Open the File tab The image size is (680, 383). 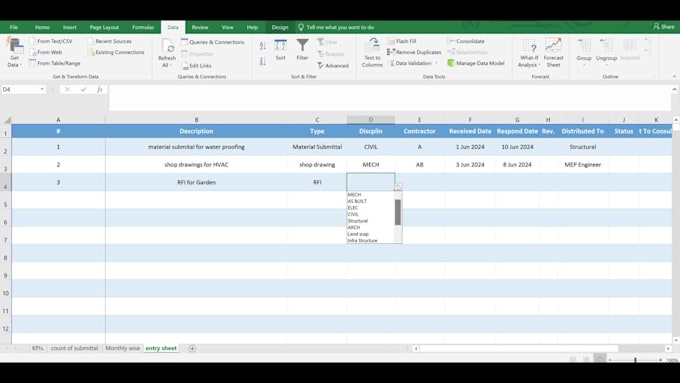coord(14,27)
